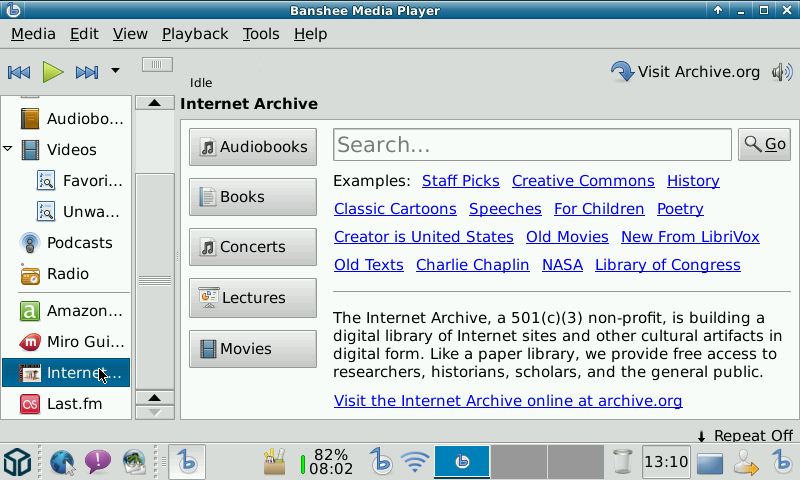Open Miro Guide source
800x480 pixels.
point(66,342)
